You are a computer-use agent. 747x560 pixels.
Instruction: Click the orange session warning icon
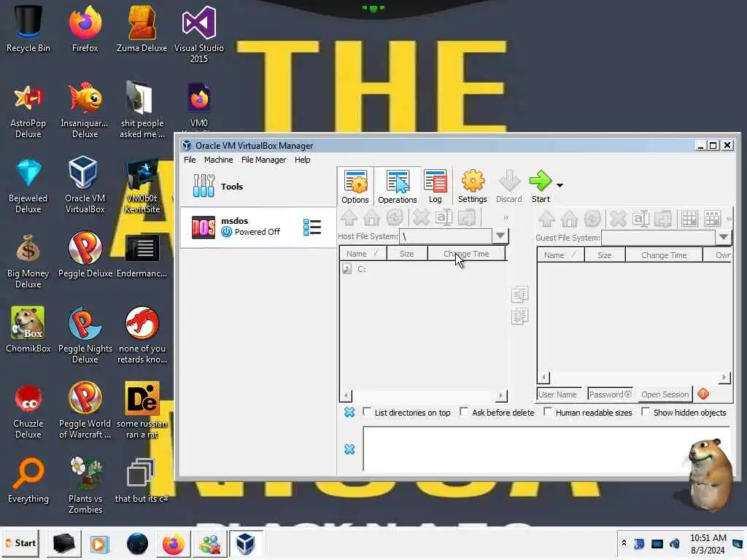click(703, 394)
